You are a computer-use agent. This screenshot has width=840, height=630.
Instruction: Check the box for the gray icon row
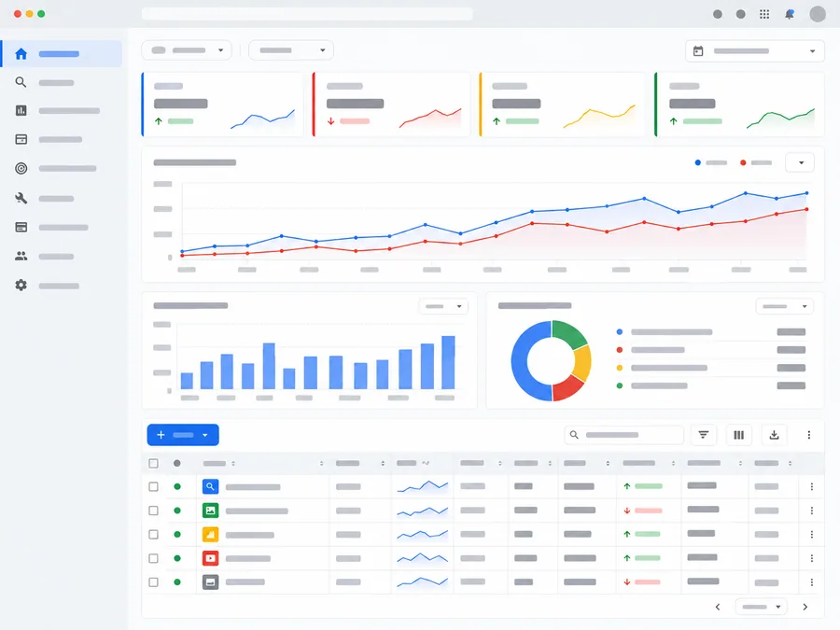[x=153, y=581]
